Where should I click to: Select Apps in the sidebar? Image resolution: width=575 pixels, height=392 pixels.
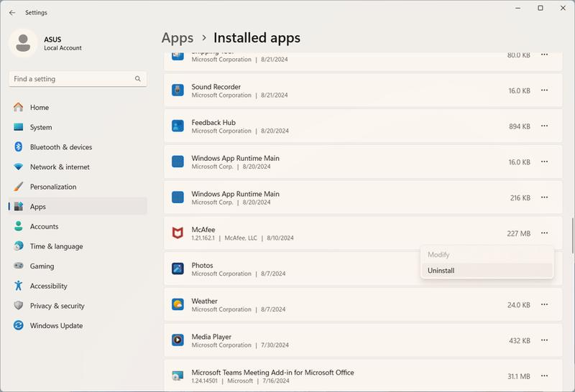78,206
